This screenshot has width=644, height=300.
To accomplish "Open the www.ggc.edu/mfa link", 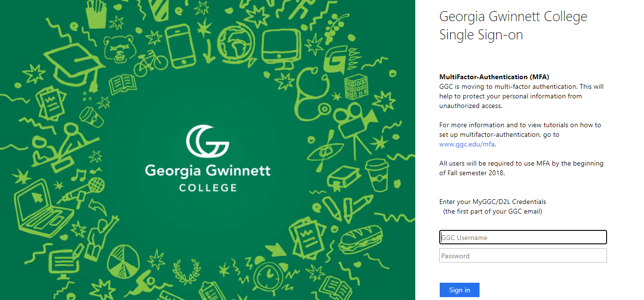I will click(467, 144).
